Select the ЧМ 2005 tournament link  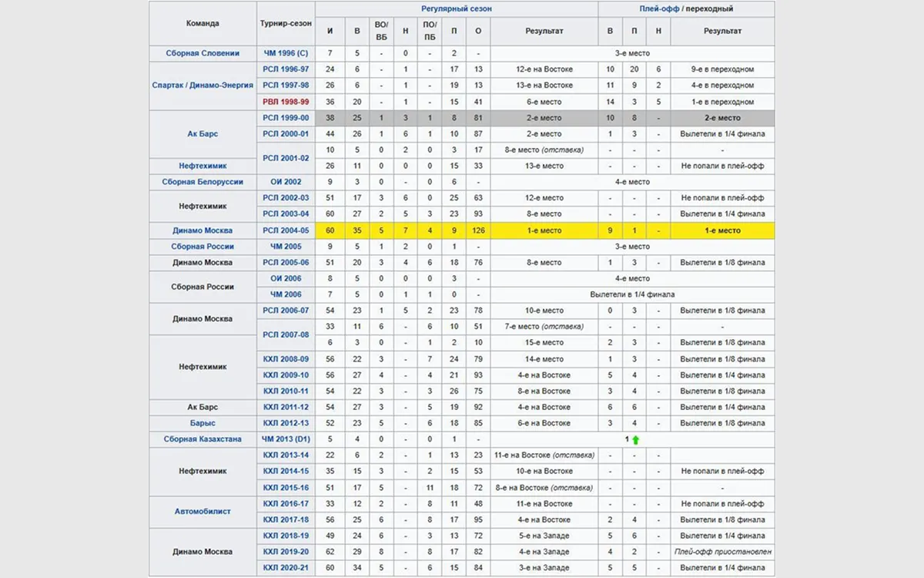click(286, 247)
